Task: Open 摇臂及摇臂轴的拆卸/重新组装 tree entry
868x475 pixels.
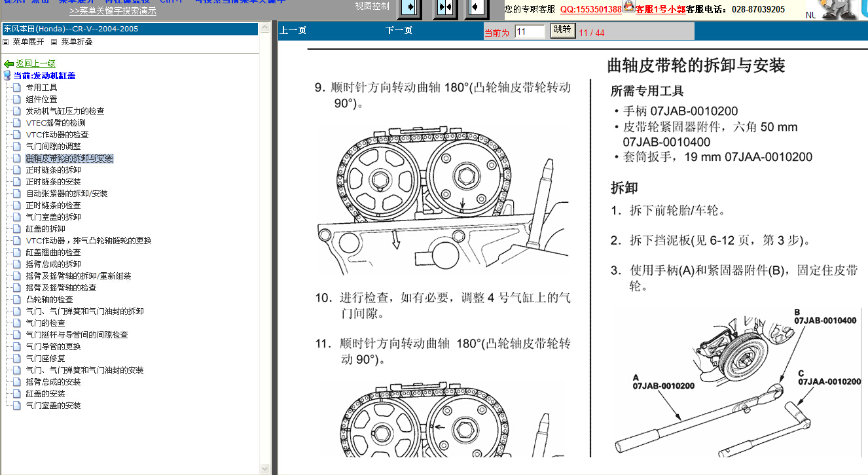Action: pyautogui.click(x=79, y=276)
